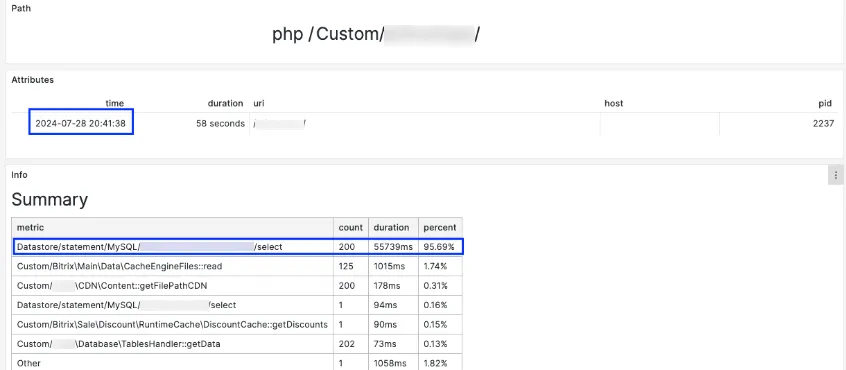Click the 94ms duration cell

(x=393, y=305)
